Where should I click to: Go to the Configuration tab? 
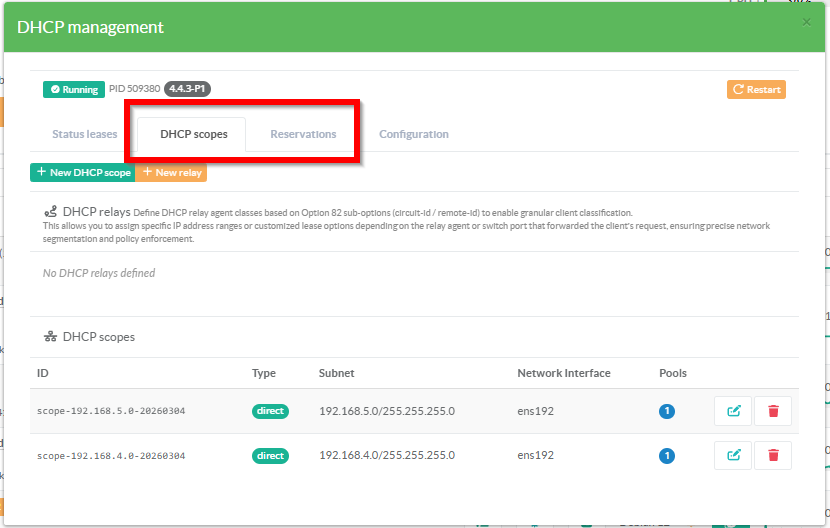click(x=413, y=134)
